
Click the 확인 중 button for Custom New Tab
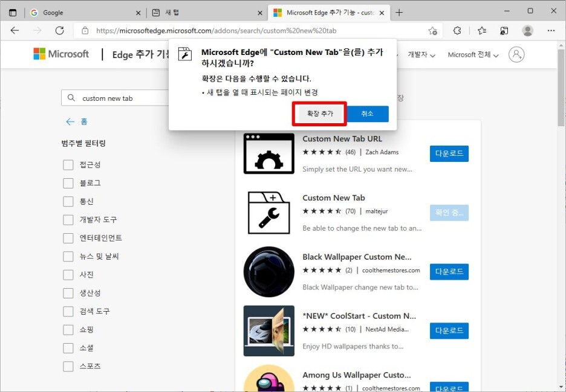(449, 213)
